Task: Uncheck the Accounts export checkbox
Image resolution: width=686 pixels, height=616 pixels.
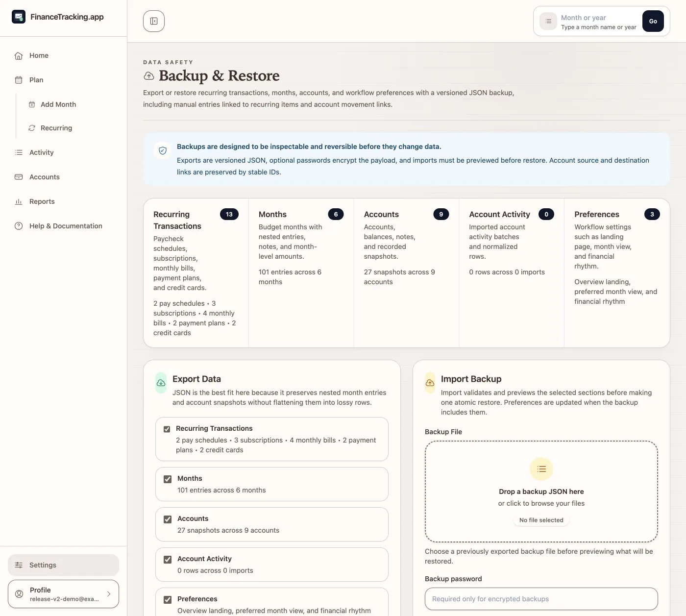Action: click(x=168, y=519)
